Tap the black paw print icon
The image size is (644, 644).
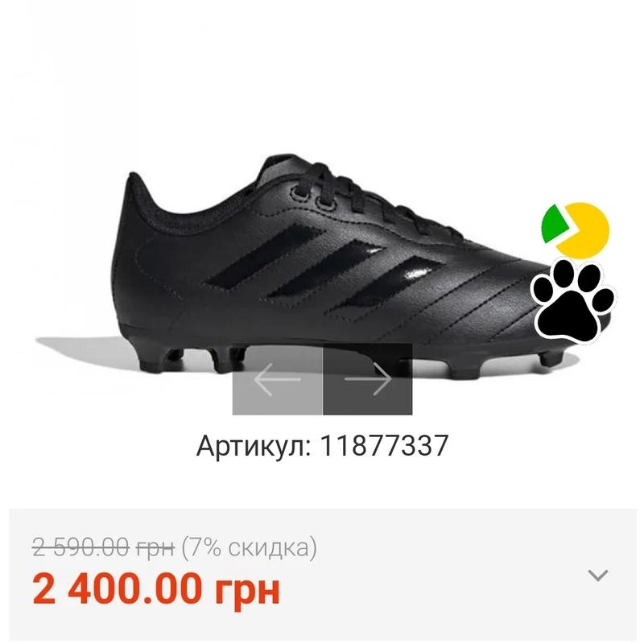coord(572,300)
